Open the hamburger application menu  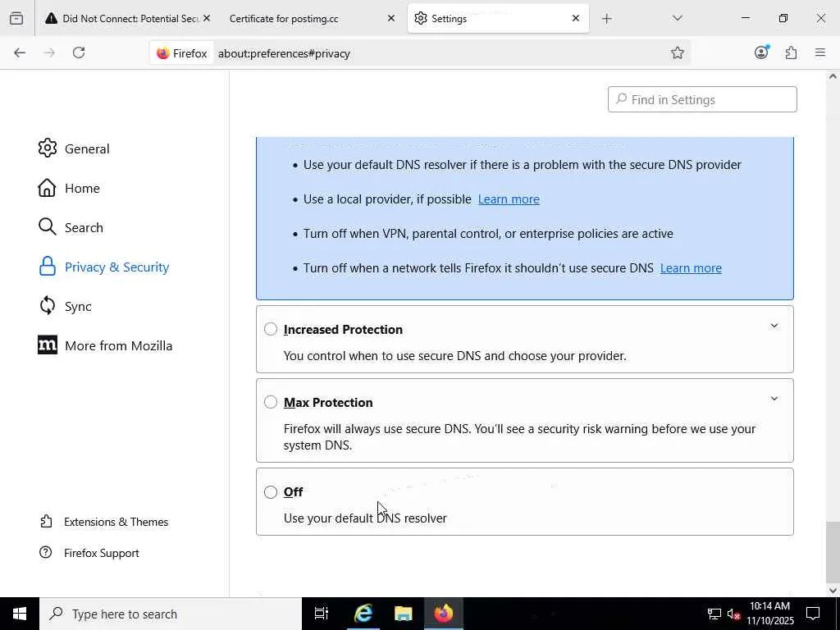[820, 52]
